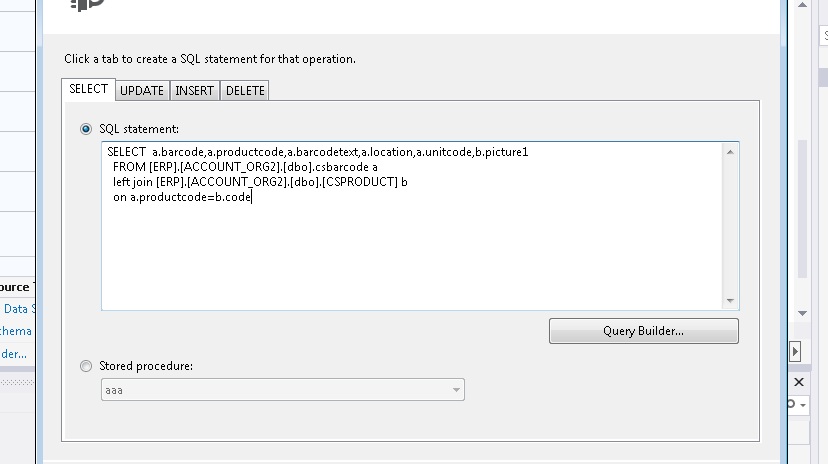Click the Data Source link in background panel
Image resolution: width=828 pixels, height=464 pixels.
pos(18,309)
